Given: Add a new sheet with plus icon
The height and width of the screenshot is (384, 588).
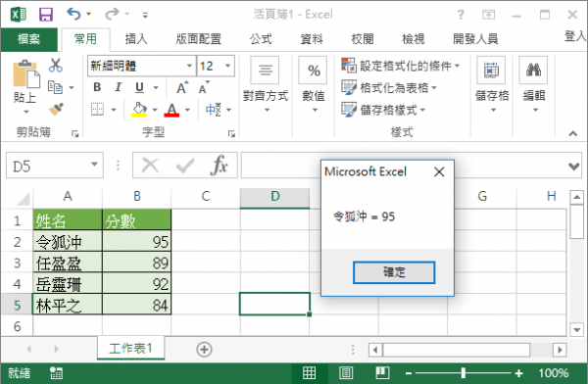Looking at the screenshot, I should coord(204,350).
